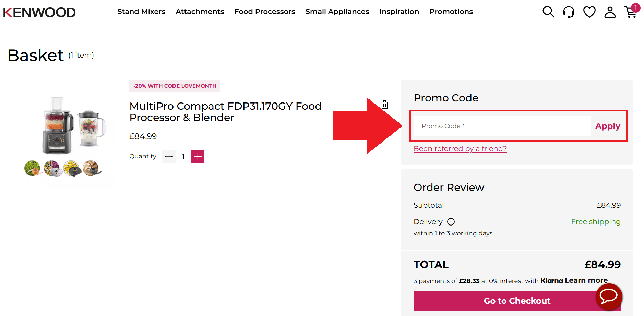
Task: Increase quantity with the plus button
Action: pyautogui.click(x=198, y=156)
